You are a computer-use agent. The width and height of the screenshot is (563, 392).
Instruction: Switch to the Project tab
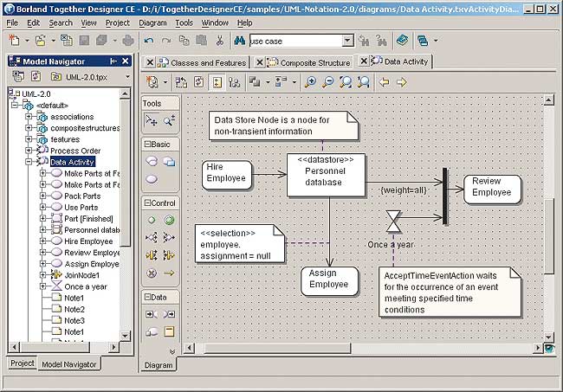click(22, 363)
